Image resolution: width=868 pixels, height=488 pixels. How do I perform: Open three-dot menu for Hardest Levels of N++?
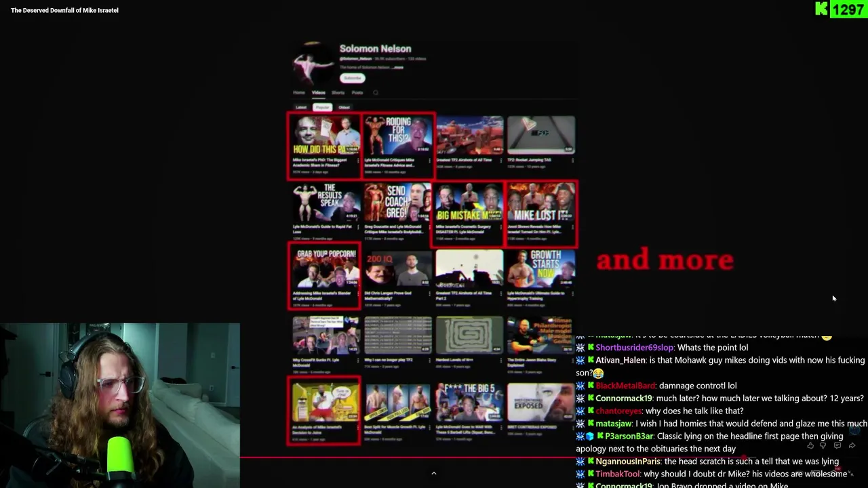coord(500,361)
